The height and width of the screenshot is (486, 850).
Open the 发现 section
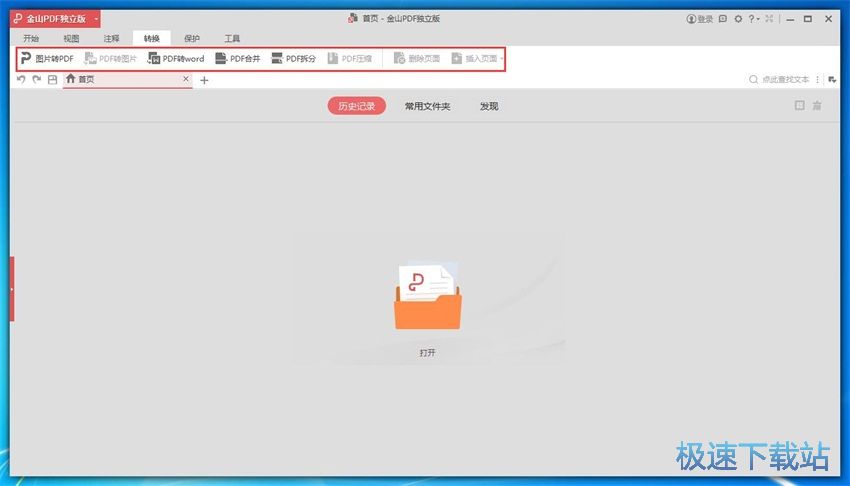coord(489,106)
